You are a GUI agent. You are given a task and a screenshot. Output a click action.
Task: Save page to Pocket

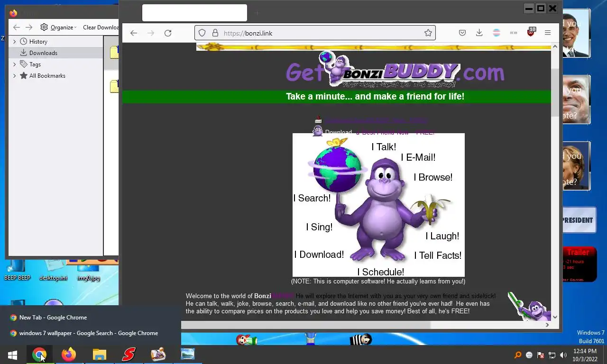pos(462,33)
